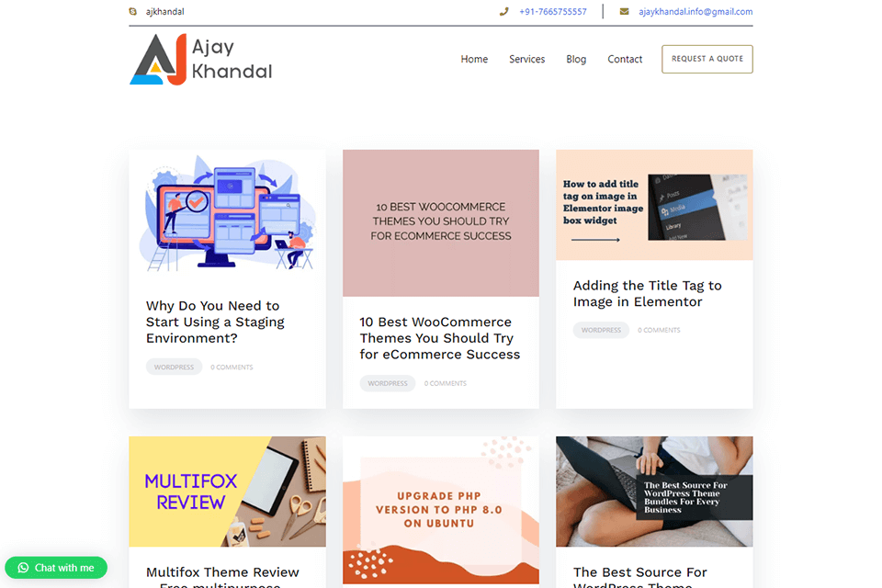The image size is (882, 588).
Task: Click the ajaykhandal.info@gmail.com email link
Action: (x=695, y=11)
